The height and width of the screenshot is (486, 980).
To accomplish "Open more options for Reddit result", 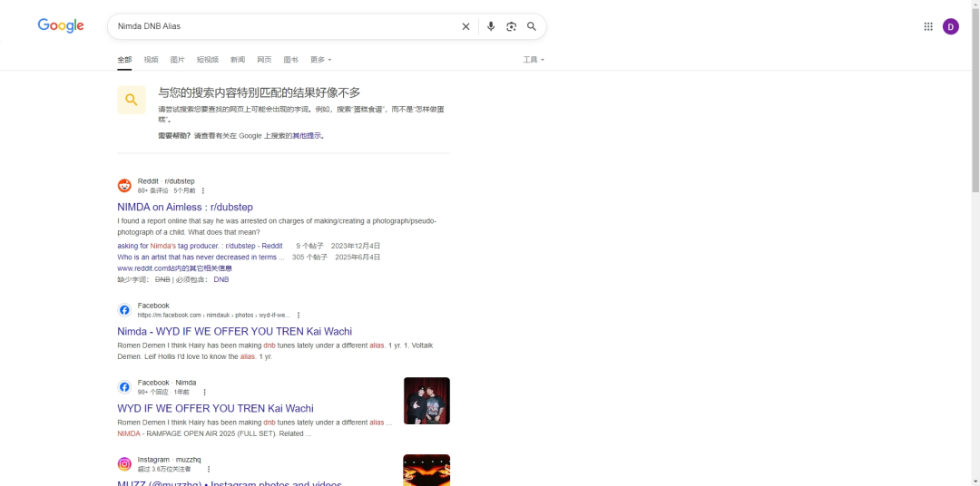I will (202, 190).
